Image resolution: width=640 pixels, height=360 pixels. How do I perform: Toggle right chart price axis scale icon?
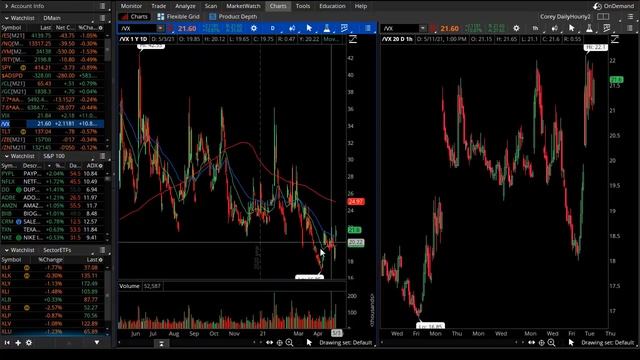click(615, 39)
